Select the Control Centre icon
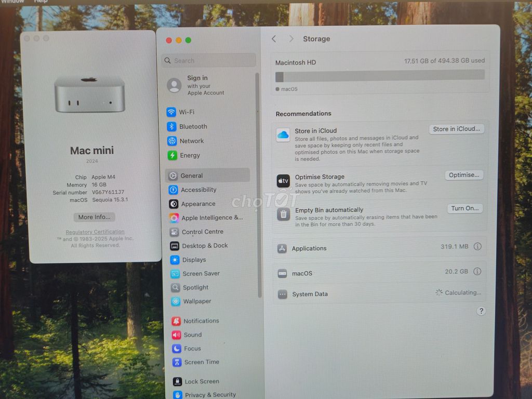 174,232
